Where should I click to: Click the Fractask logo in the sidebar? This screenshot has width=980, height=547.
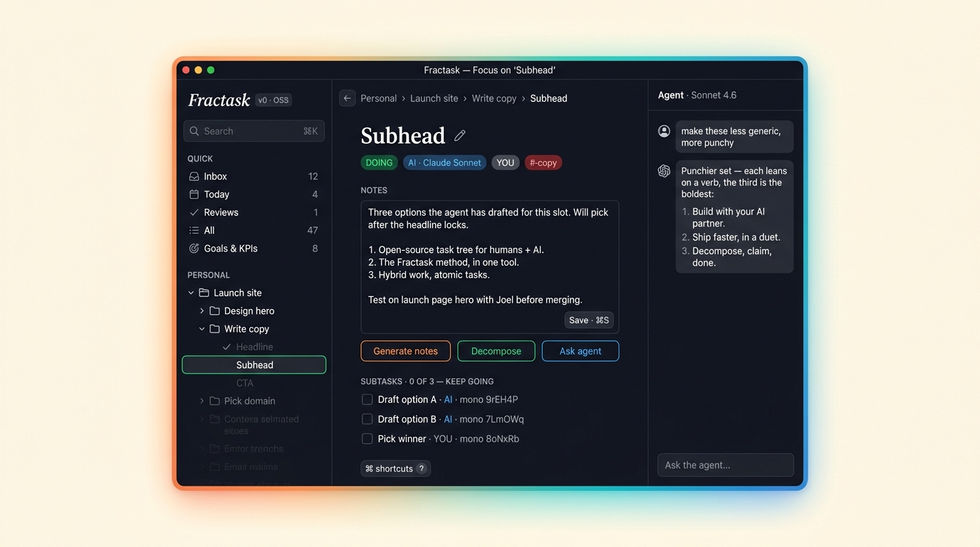[x=219, y=100]
